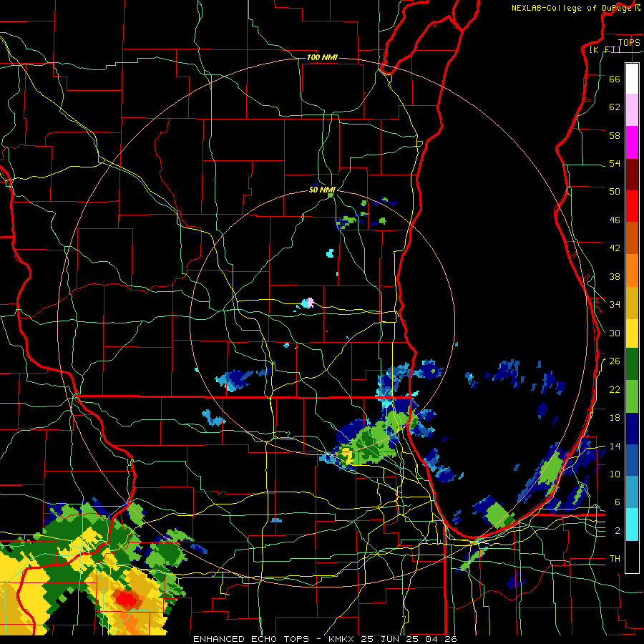Image resolution: width=644 pixels, height=644 pixels.
Task: Click the red storm core echo
Action: [127, 599]
